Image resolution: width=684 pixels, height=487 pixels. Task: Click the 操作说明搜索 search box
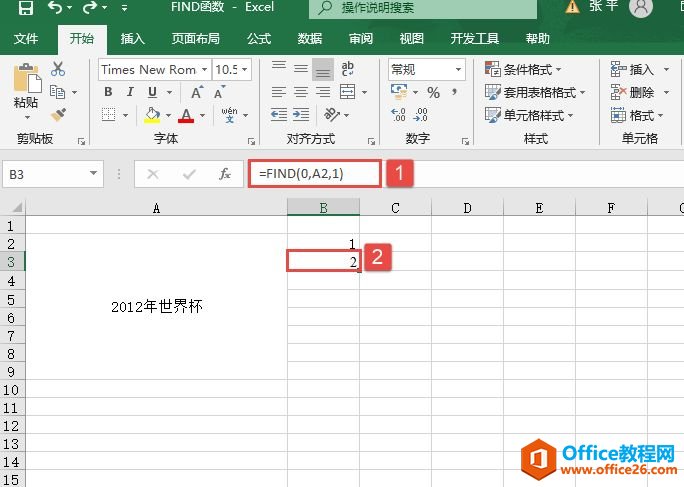[423, 8]
